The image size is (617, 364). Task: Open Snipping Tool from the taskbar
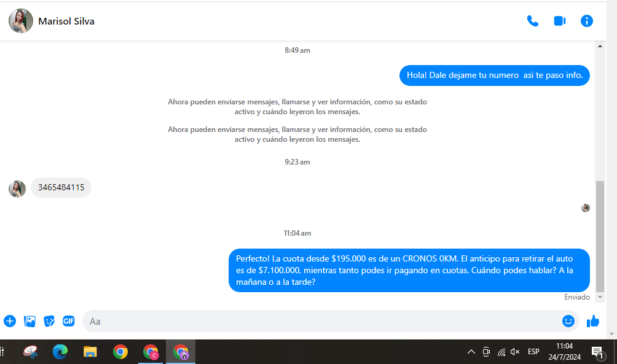pyautogui.click(x=30, y=352)
